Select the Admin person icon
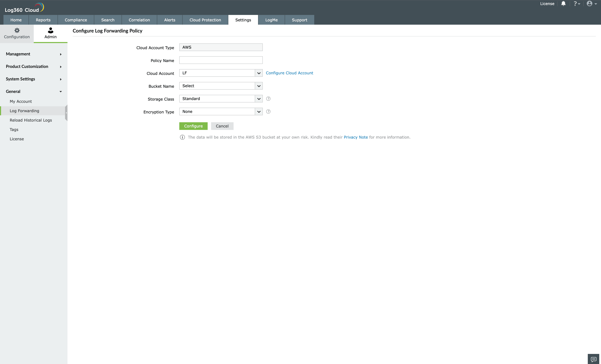This screenshot has height=364, width=601. 50,30
